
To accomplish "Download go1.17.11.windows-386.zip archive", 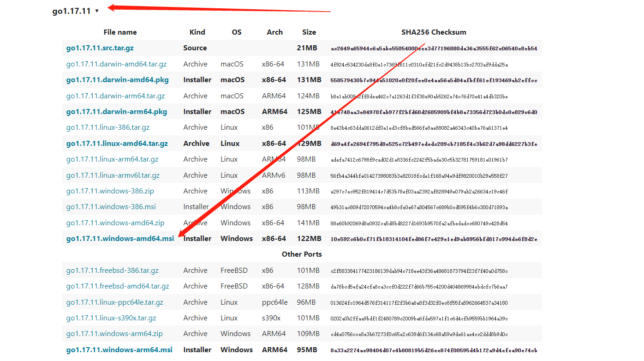I will (110, 191).
